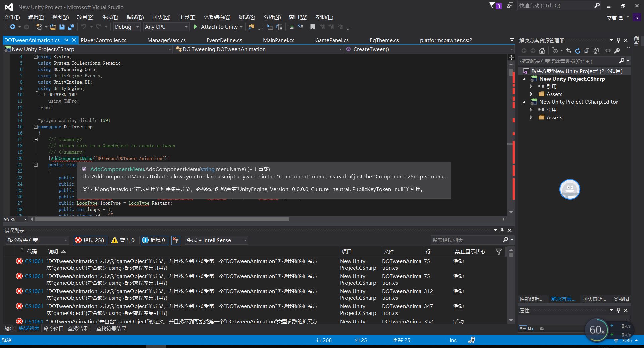Switch to the 团队资源 panel tab

(x=594, y=299)
